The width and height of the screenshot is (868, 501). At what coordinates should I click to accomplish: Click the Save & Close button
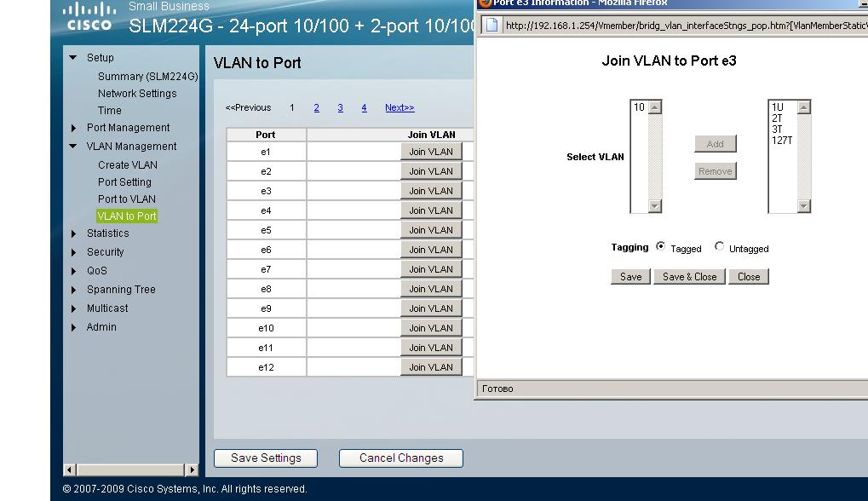(690, 277)
